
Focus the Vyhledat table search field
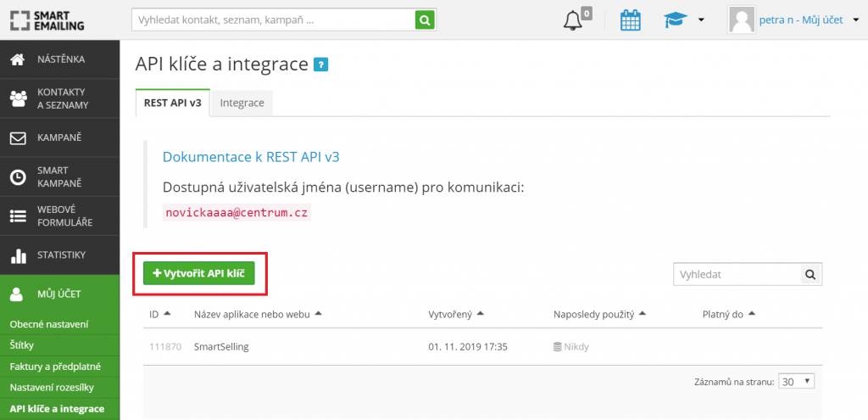pos(737,274)
